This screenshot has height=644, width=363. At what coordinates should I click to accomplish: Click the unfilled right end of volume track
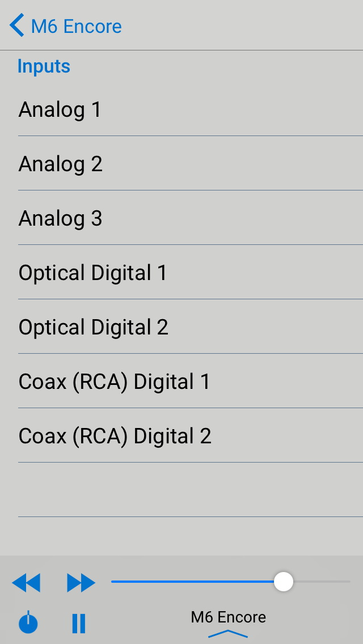pos(323,582)
